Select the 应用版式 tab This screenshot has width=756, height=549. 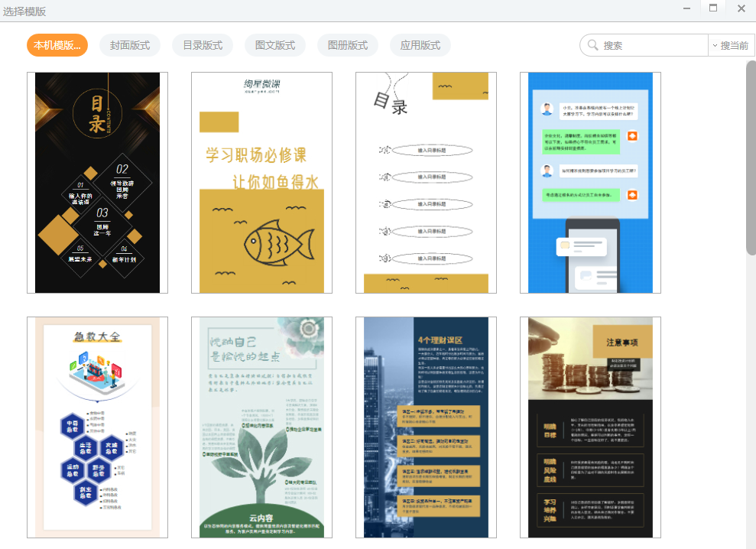(x=420, y=45)
